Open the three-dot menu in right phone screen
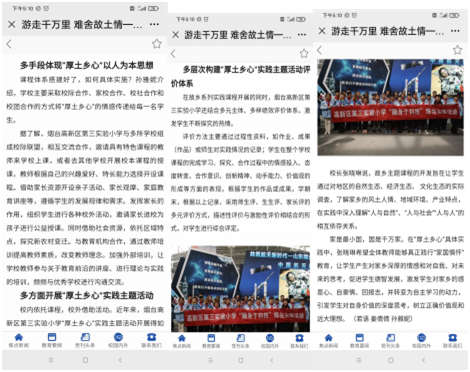The width and height of the screenshot is (470, 372). tap(455, 31)
